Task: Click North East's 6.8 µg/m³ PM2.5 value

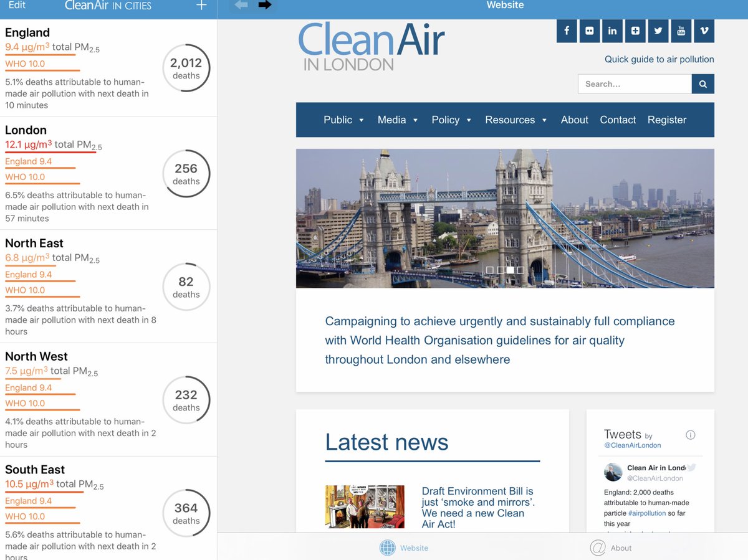Action: click(x=52, y=259)
